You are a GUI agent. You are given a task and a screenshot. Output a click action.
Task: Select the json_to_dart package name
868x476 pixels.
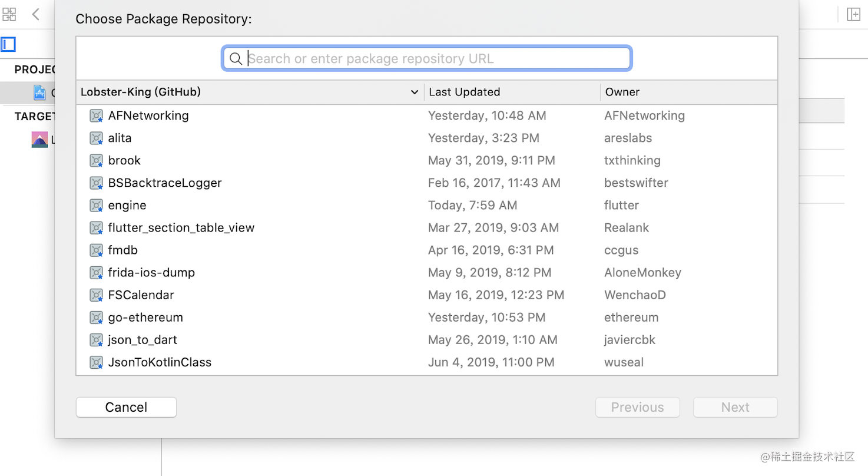(143, 340)
